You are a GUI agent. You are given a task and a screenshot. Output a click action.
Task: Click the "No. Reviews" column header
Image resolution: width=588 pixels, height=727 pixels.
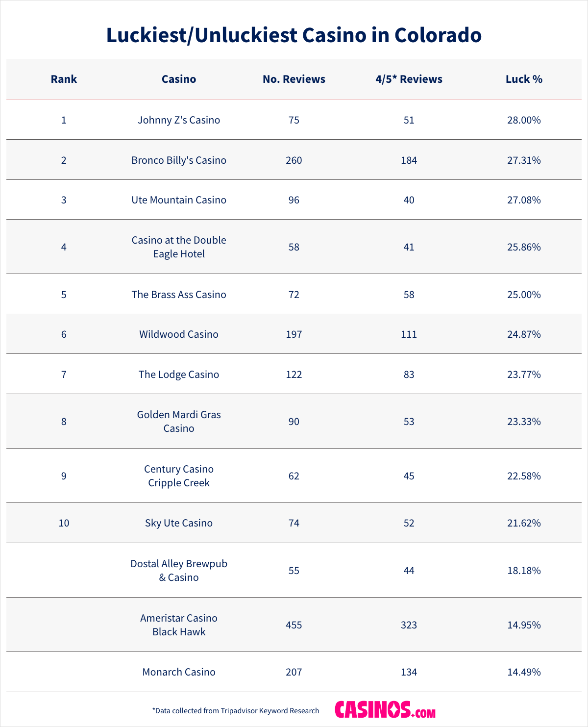point(294,79)
